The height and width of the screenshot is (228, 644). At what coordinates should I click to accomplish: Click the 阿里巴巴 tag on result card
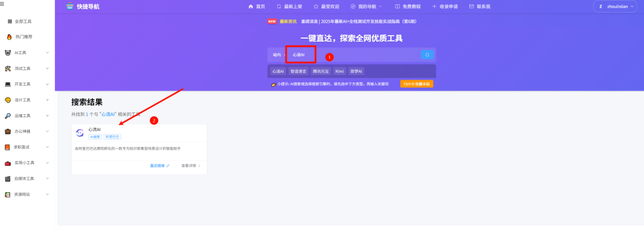pyautogui.click(x=112, y=137)
